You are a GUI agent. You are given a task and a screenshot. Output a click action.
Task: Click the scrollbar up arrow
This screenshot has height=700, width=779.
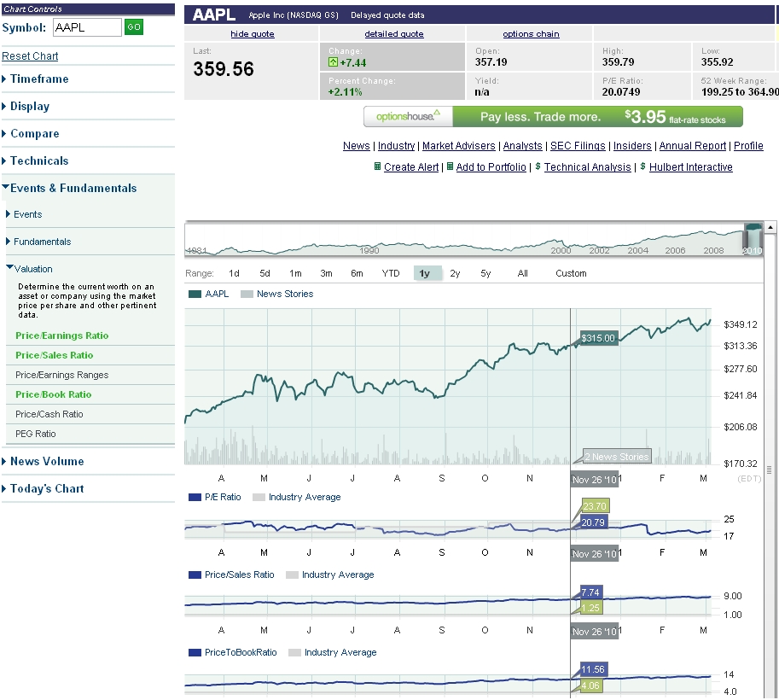point(770,227)
